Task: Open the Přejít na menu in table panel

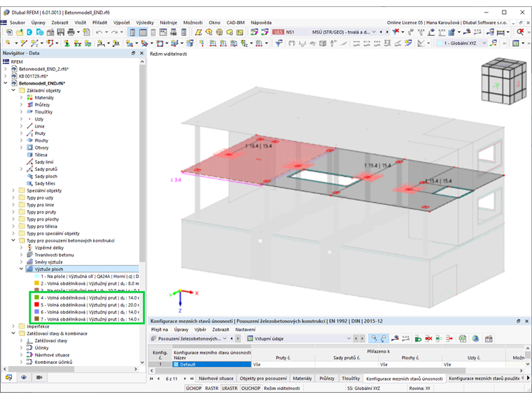Action: pyautogui.click(x=160, y=330)
